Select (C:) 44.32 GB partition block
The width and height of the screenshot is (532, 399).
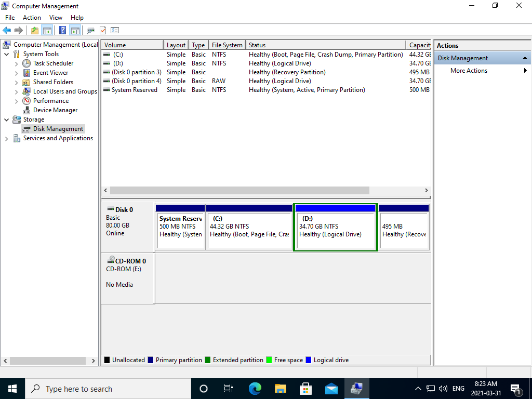[249, 228]
